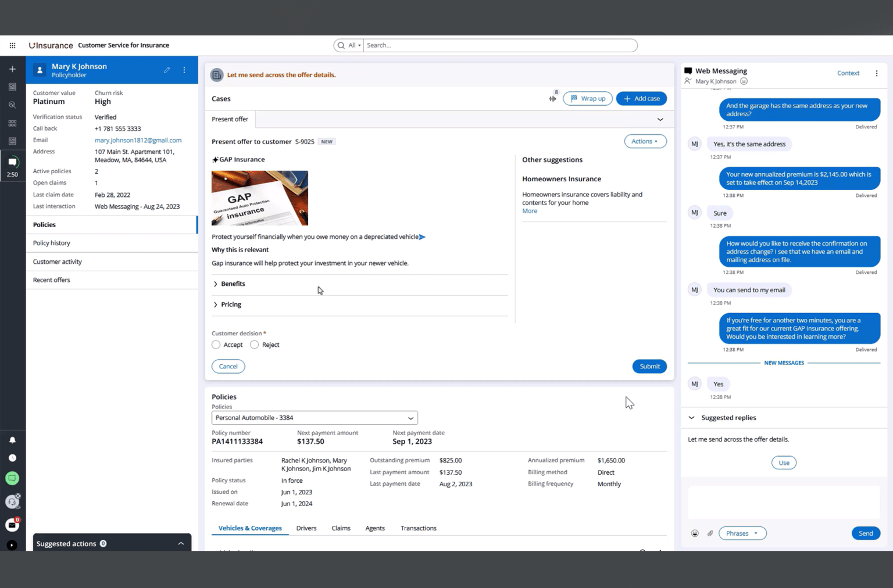Open the Personal Automobile - 3384 policy dropdown
Image resolution: width=893 pixels, height=588 pixels.
[x=314, y=418]
